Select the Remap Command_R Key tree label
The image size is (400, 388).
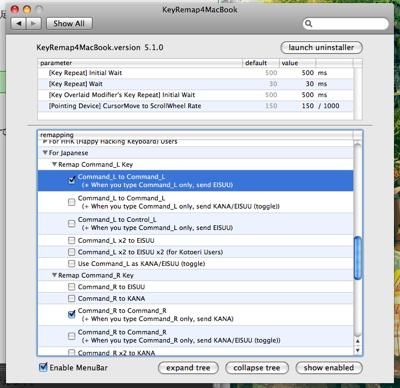coord(96,275)
